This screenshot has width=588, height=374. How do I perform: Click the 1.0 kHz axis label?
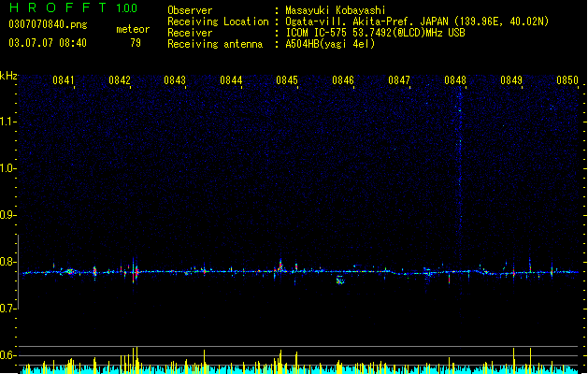point(8,168)
